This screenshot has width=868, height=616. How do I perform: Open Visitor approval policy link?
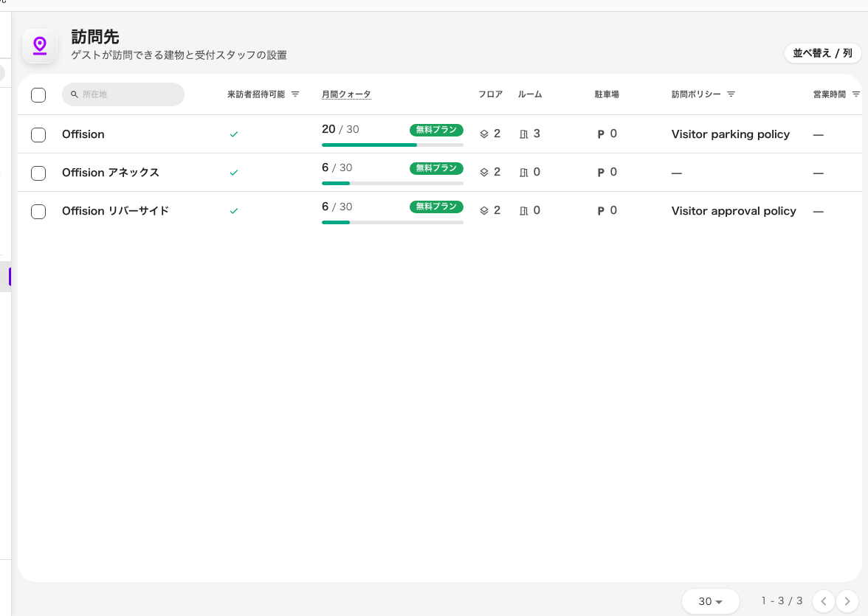[x=734, y=211]
